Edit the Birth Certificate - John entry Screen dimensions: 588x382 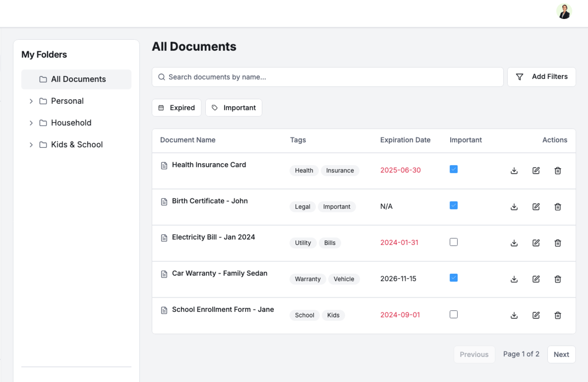point(536,207)
